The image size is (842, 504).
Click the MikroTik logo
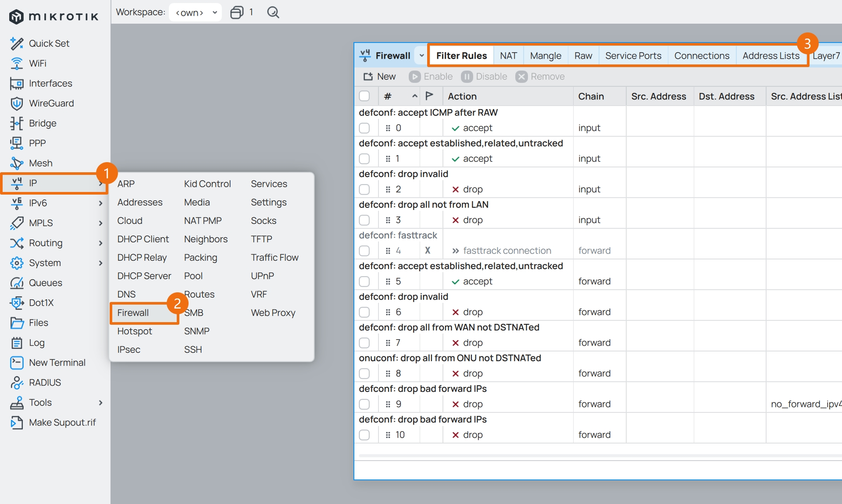click(x=54, y=17)
